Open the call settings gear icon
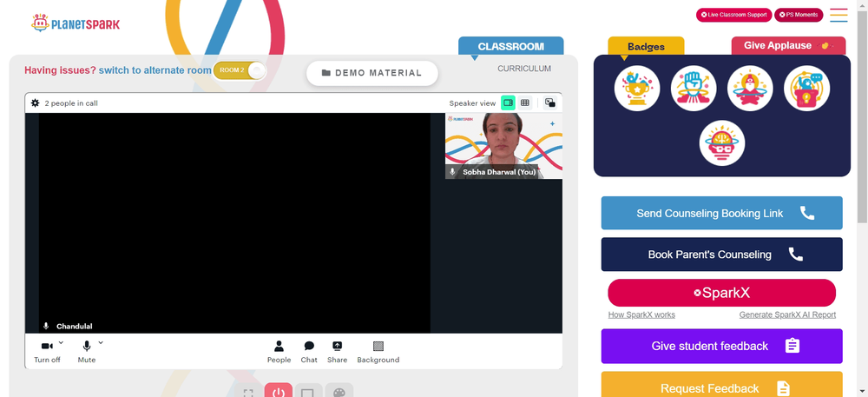This screenshot has height=397, width=868. tap(35, 103)
